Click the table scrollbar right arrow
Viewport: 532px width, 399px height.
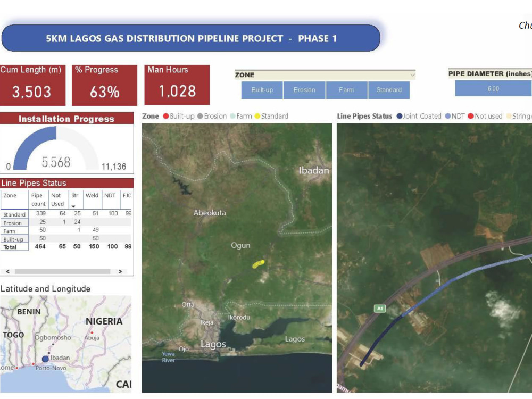tap(120, 271)
